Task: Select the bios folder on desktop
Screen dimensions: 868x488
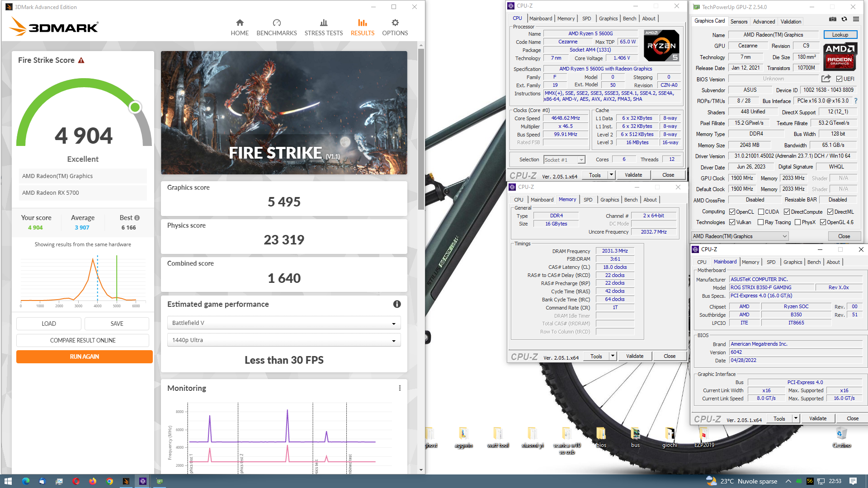Action: [601, 437]
